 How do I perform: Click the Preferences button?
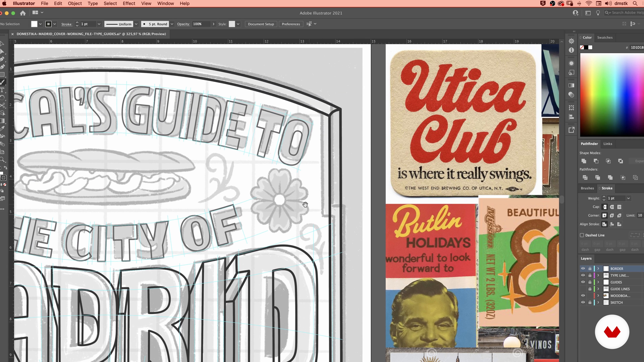coord(291,24)
